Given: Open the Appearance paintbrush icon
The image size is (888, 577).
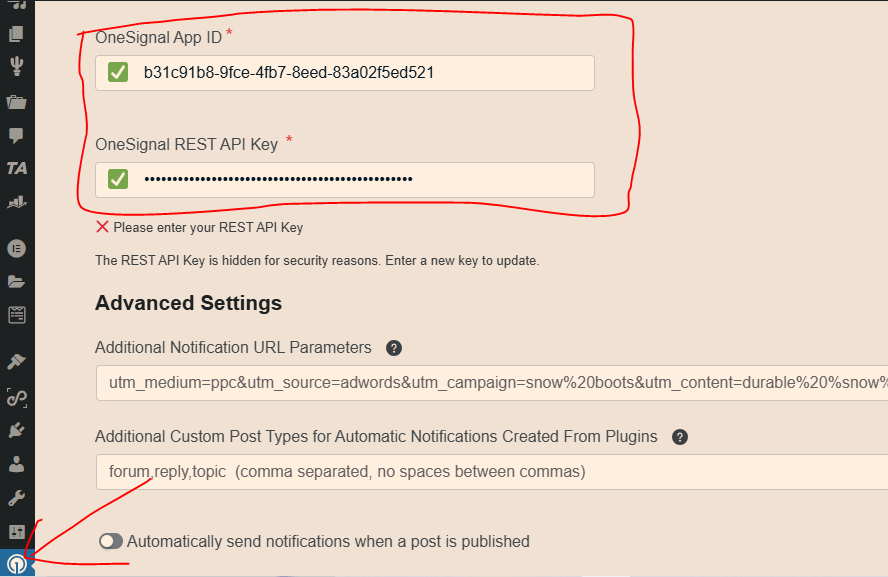Looking at the screenshot, I should coord(16,361).
